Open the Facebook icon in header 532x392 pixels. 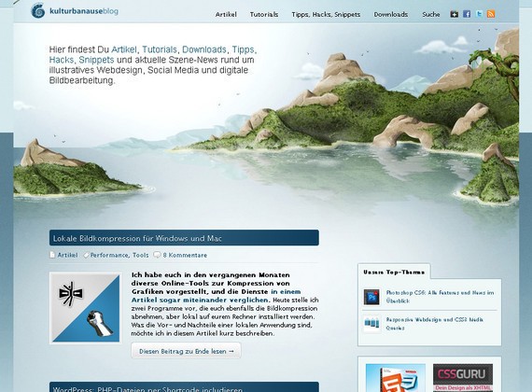(x=467, y=14)
